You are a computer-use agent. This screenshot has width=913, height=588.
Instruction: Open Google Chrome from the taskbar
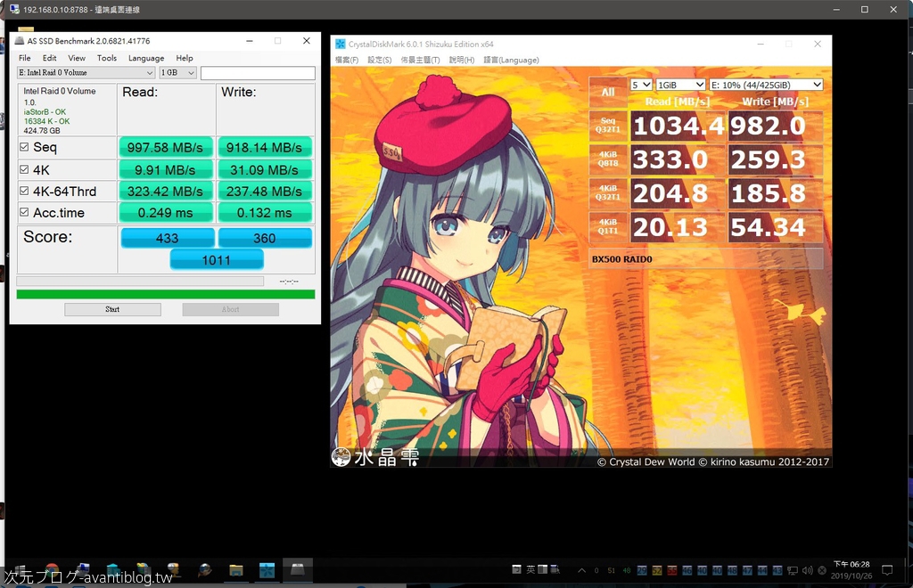pyautogui.click(x=52, y=570)
